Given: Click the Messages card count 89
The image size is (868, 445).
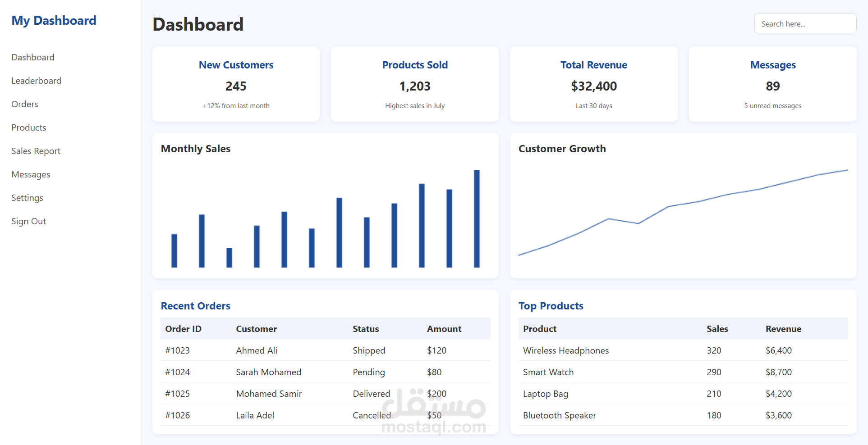Looking at the screenshot, I should 773,86.
